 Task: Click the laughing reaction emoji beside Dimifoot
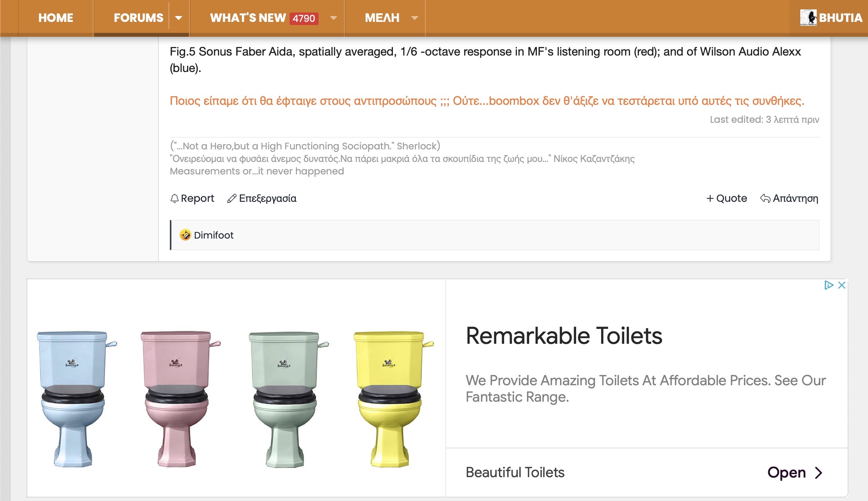[185, 235]
